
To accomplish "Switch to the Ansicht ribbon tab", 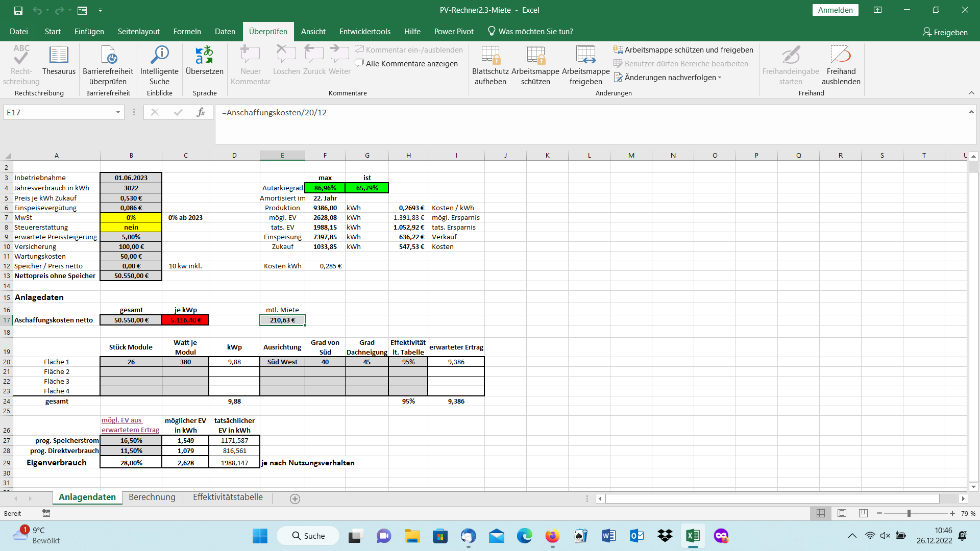I will point(313,32).
